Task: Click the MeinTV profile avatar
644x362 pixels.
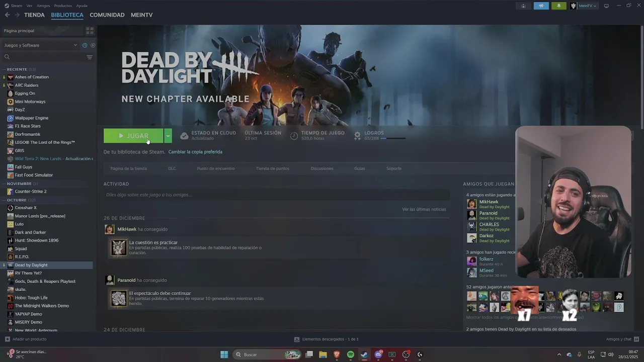Action: point(573,6)
